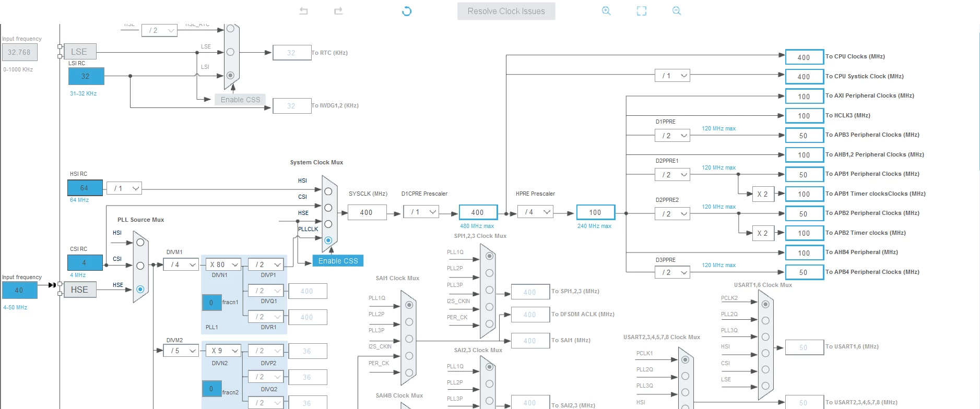Fit clock diagram to window
Image resolution: width=980 pixels, height=409 pixels.
coord(642,11)
